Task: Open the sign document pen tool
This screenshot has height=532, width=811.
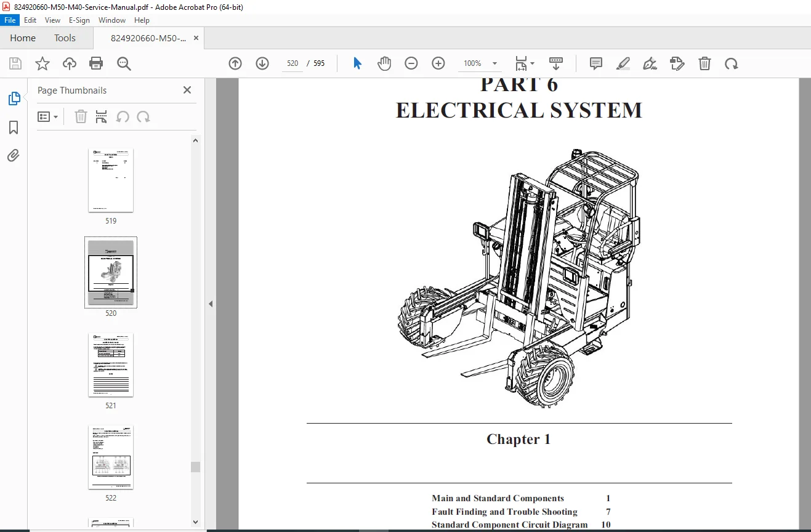Action: click(x=650, y=63)
